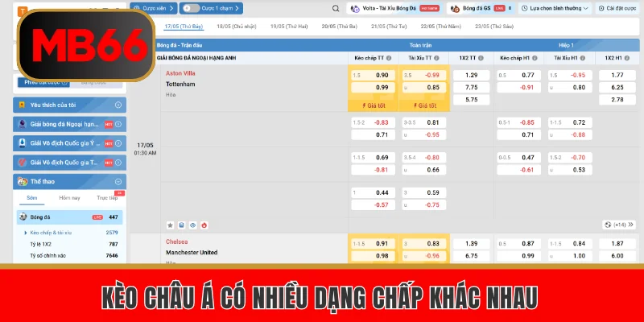Viewport: 644px width, 322px height.
Task: Open Volta - Tài Xỉu Bóng Đá
Action: click(x=394, y=8)
